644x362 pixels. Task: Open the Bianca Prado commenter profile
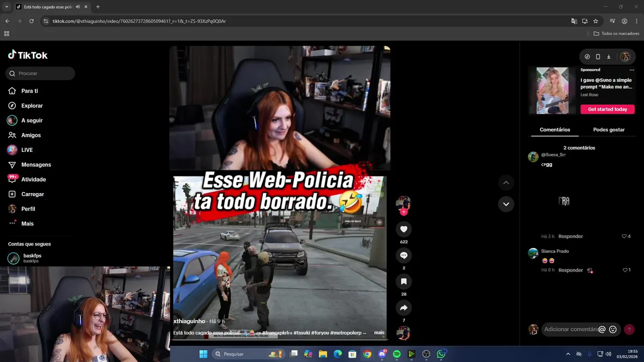555,251
